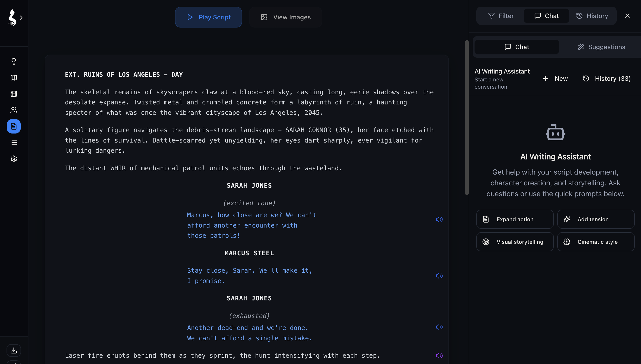Select the highlighted script document icon

pos(14,126)
